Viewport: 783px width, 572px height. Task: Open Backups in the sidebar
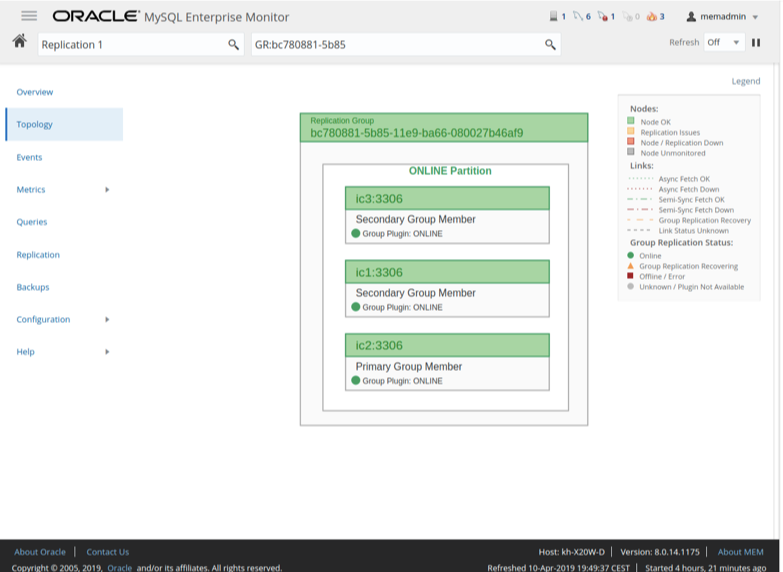click(33, 287)
